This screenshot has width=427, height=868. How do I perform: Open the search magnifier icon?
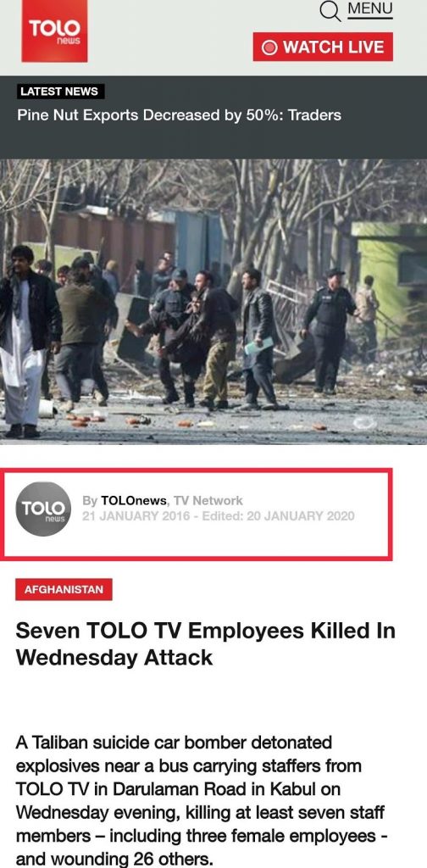point(330,10)
